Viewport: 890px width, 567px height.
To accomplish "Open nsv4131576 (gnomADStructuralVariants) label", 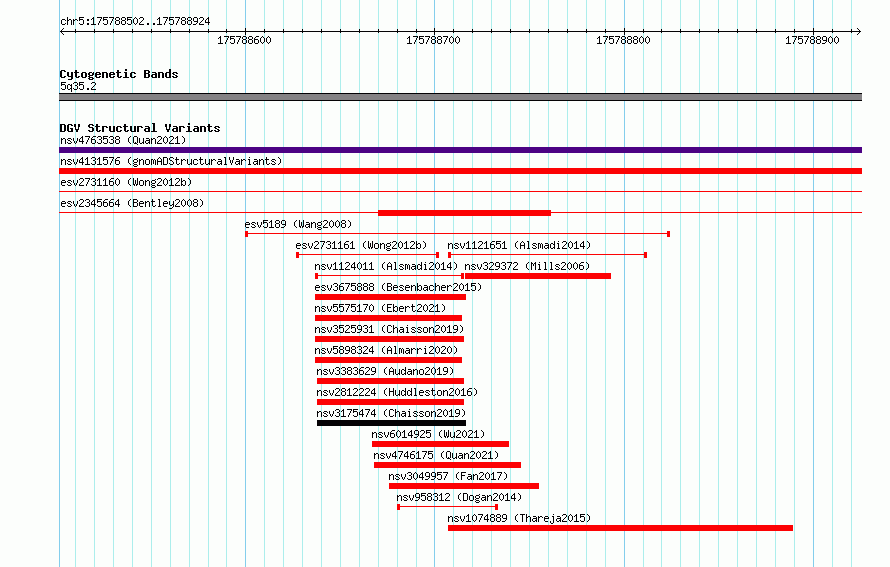I will coord(171,161).
